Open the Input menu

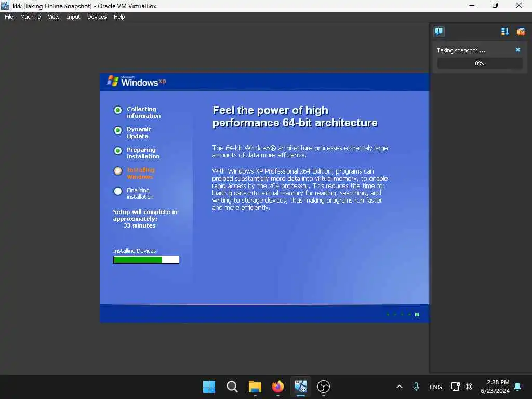point(73,17)
